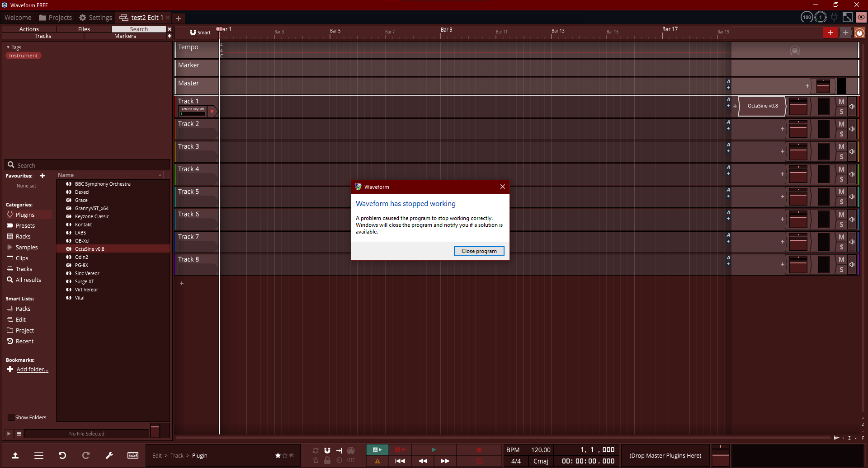Select the wrench settings icon at bottom
This screenshot has width=868, height=468.
(x=109, y=455)
